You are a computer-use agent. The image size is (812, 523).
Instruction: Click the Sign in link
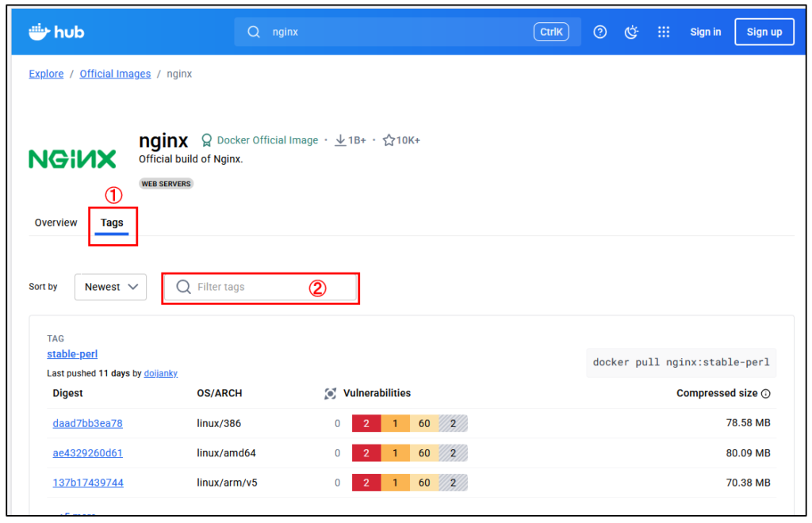click(705, 32)
